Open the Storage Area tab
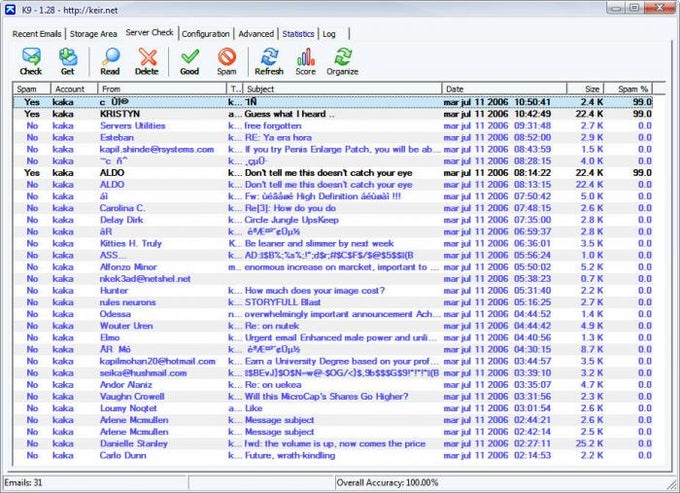 (93, 34)
